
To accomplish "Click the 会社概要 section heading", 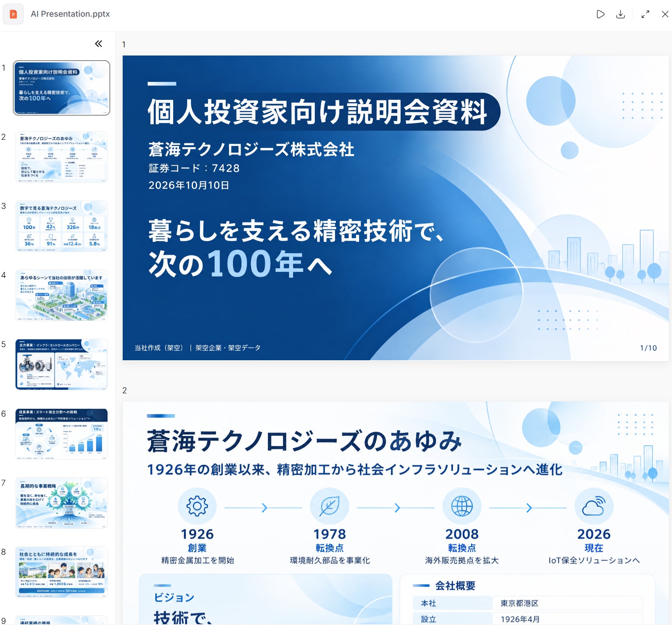I will (x=455, y=585).
